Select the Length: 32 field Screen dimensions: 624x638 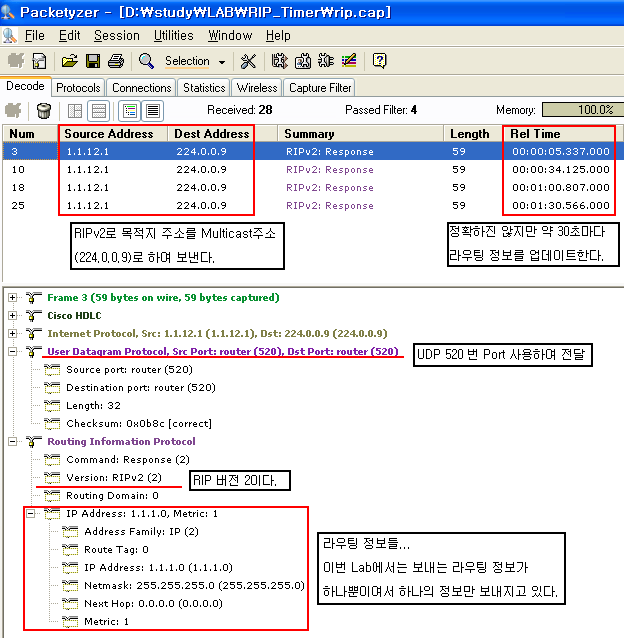[x=94, y=406]
